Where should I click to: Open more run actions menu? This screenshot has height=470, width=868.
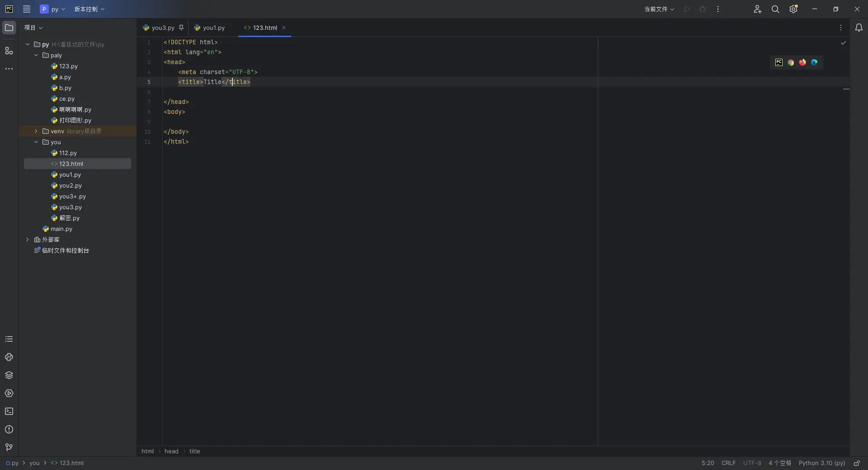pos(718,9)
